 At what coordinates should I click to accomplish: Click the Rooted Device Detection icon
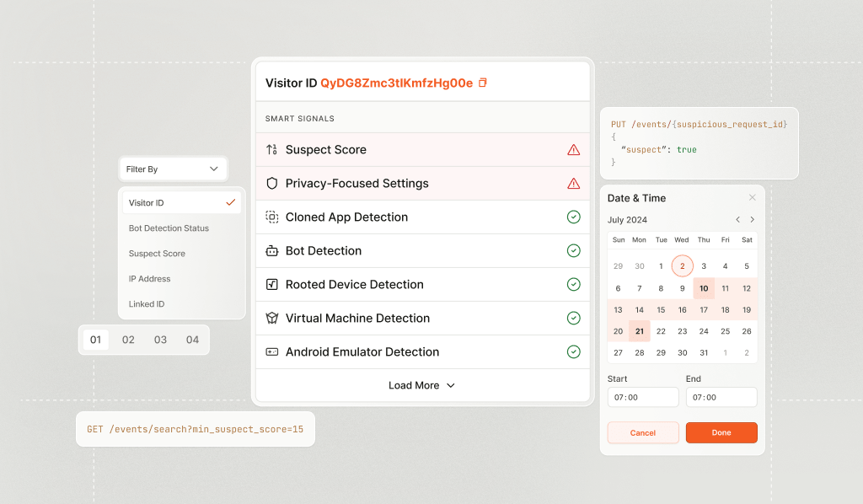(x=272, y=285)
